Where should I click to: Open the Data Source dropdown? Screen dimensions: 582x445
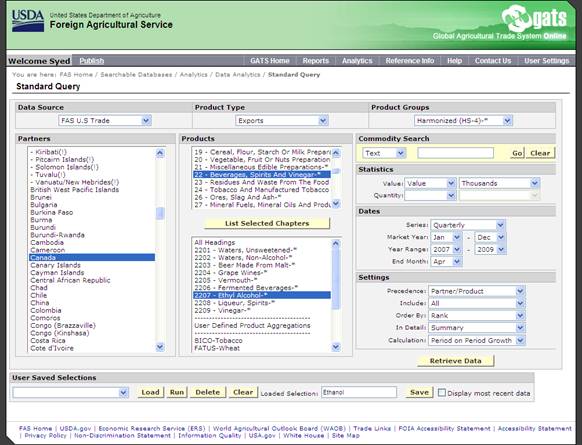105,121
